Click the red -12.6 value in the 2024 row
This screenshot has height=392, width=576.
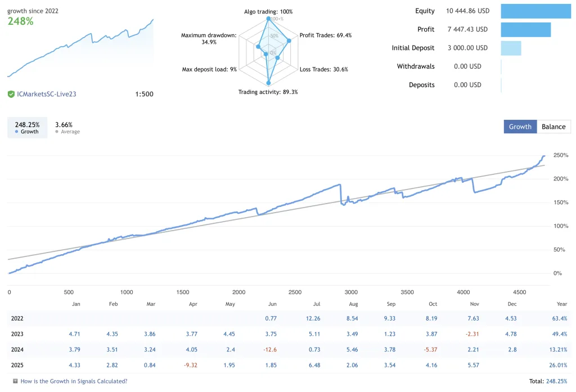(x=269, y=349)
